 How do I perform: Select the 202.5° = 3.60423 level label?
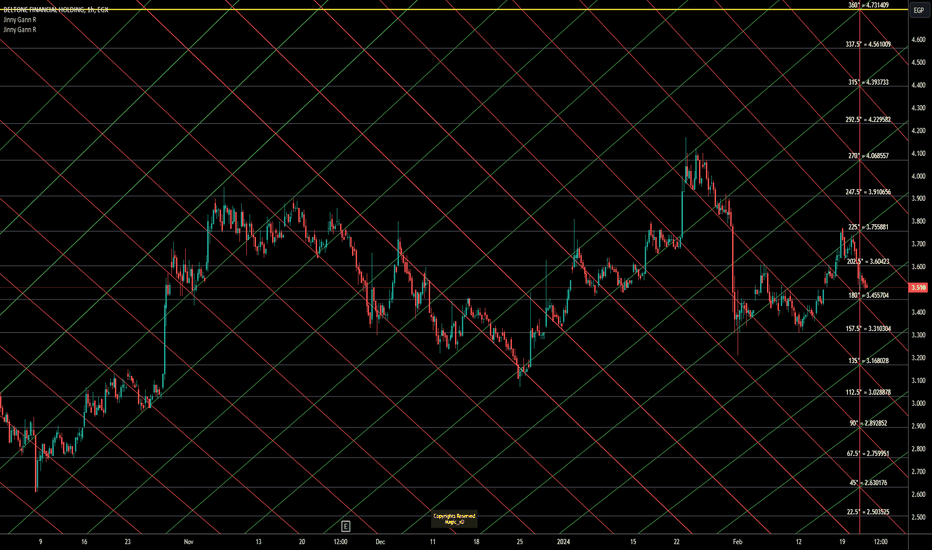pyautogui.click(x=868, y=261)
